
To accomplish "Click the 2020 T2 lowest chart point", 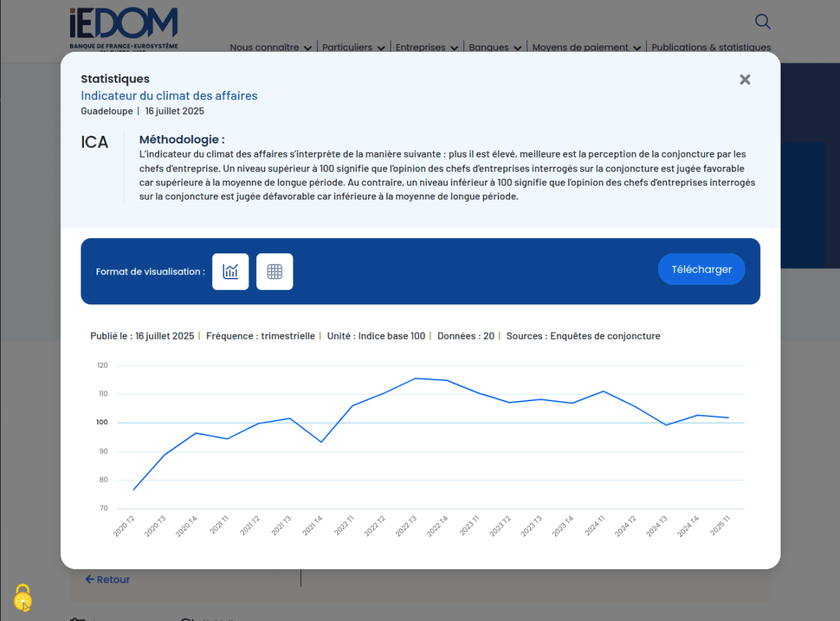I will [133, 489].
